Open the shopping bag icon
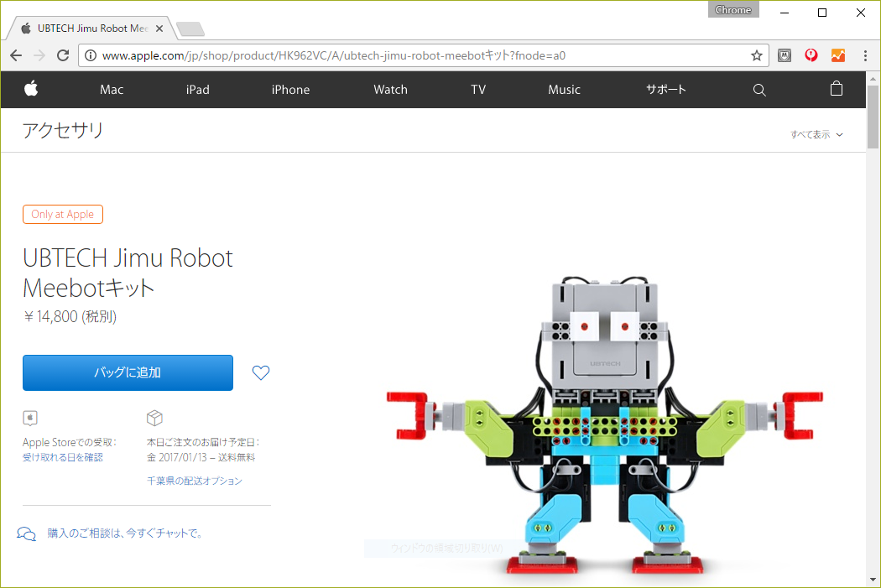Image resolution: width=881 pixels, height=588 pixels. (836, 89)
